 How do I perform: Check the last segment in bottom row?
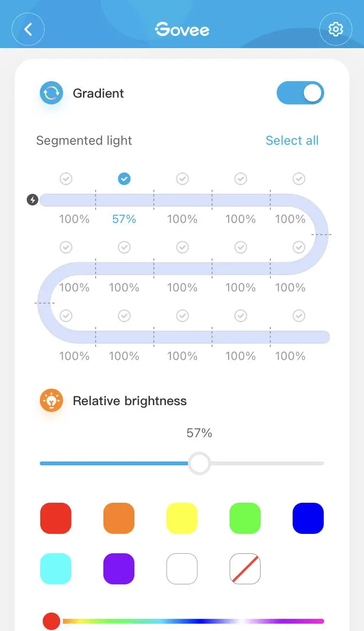[299, 316]
